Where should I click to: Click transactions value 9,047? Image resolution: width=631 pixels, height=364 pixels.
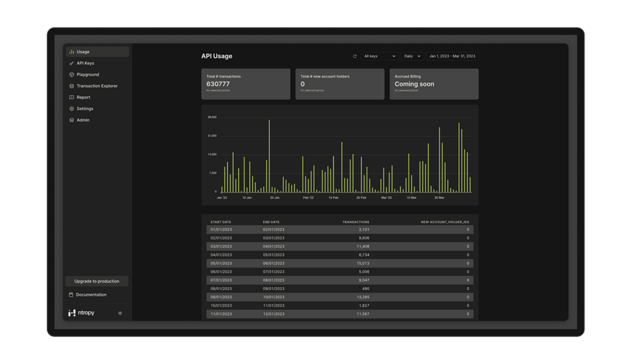[x=364, y=280]
